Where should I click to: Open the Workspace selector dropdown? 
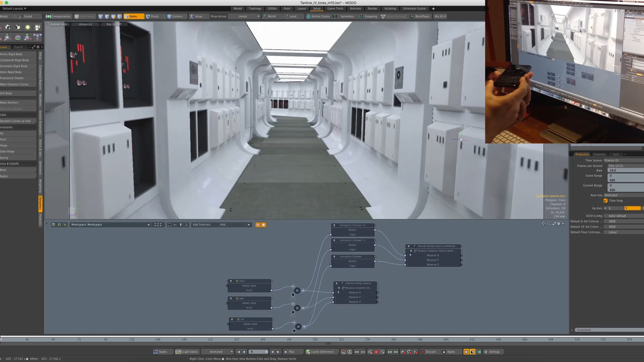click(x=110, y=225)
